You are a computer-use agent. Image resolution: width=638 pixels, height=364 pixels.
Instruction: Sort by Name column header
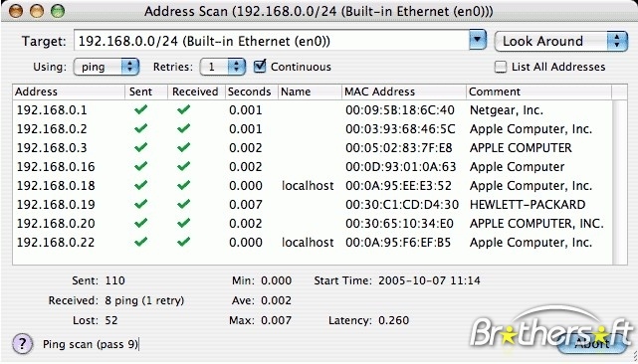[310, 91]
